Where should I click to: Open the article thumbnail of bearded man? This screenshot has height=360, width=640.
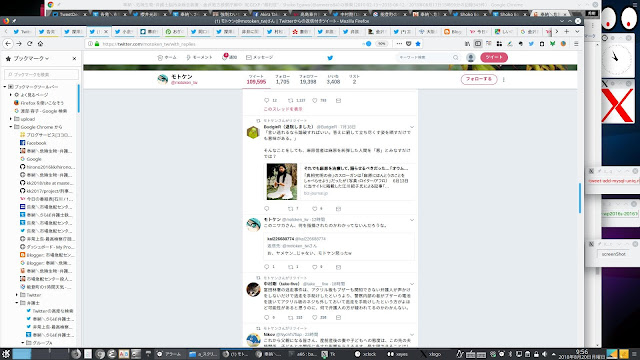click(x=282, y=181)
